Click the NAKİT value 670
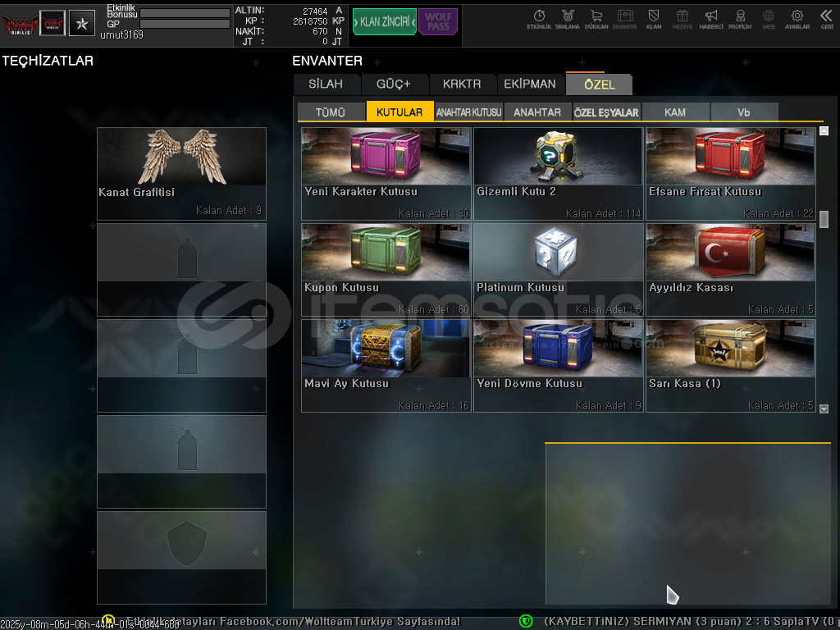This screenshot has width=840, height=630. click(321, 32)
